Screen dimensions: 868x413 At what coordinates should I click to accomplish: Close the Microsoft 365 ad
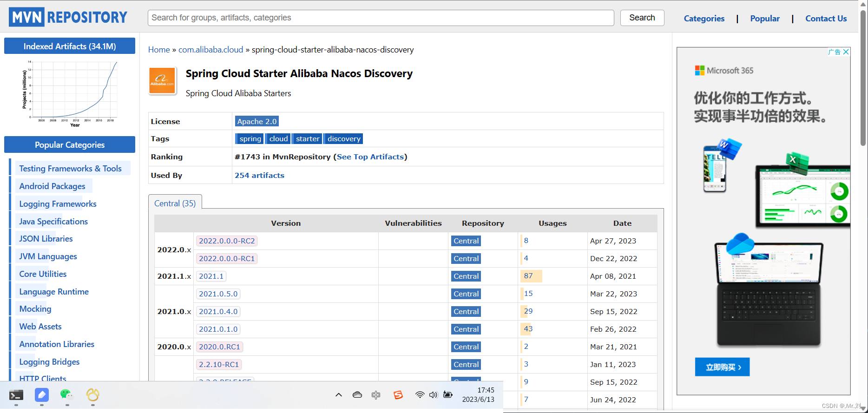point(846,52)
